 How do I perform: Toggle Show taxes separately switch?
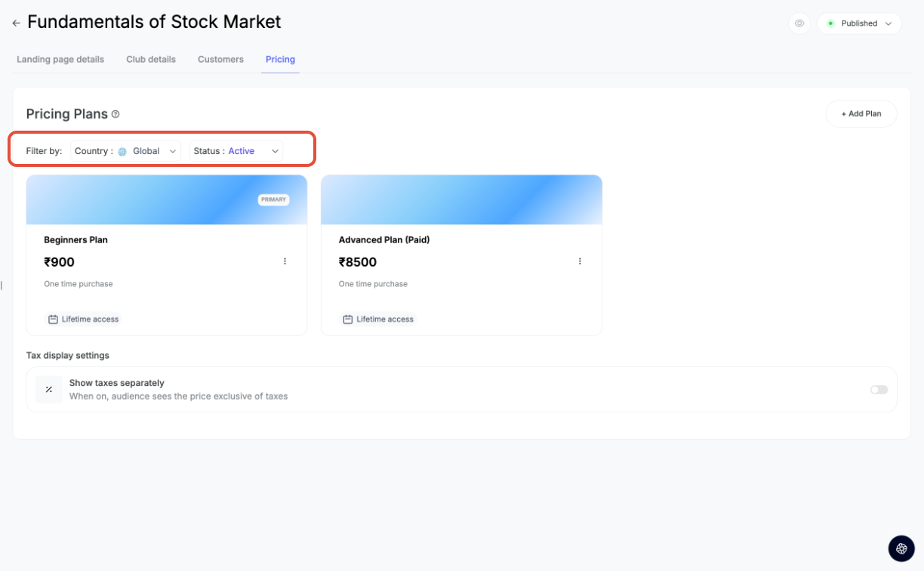click(879, 390)
